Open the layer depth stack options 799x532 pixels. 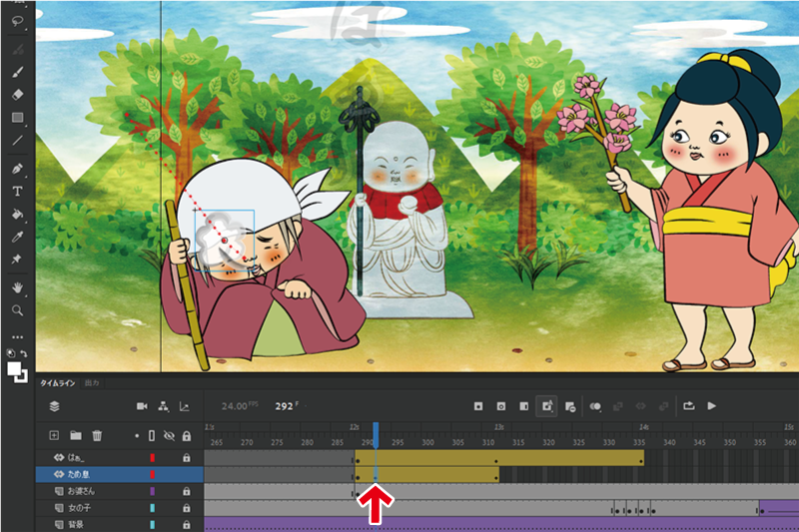pos(54,406)
